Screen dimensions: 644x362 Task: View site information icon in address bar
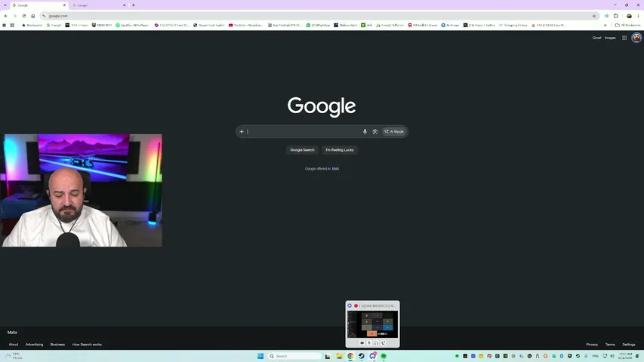coord(44,16)
